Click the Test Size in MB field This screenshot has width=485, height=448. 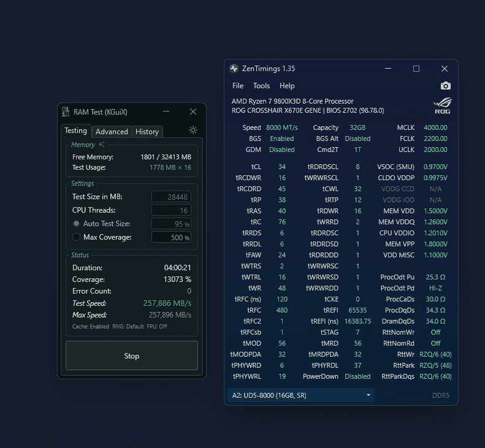coord(171,197)
